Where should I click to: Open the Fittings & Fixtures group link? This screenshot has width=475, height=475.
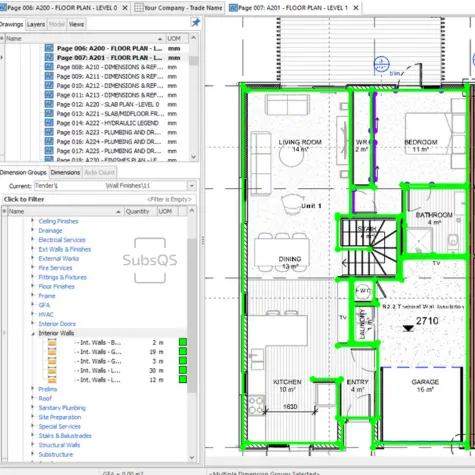62,277
